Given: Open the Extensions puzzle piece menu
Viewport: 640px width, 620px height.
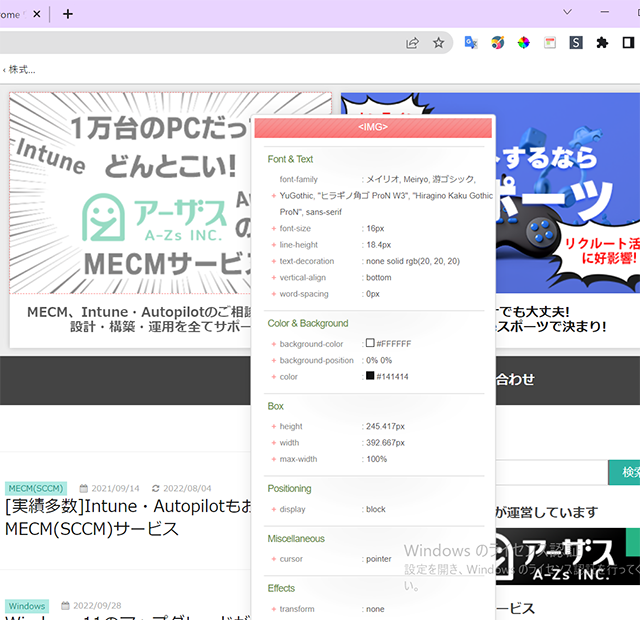Looking at the screenshot, I should coord(602,43).
